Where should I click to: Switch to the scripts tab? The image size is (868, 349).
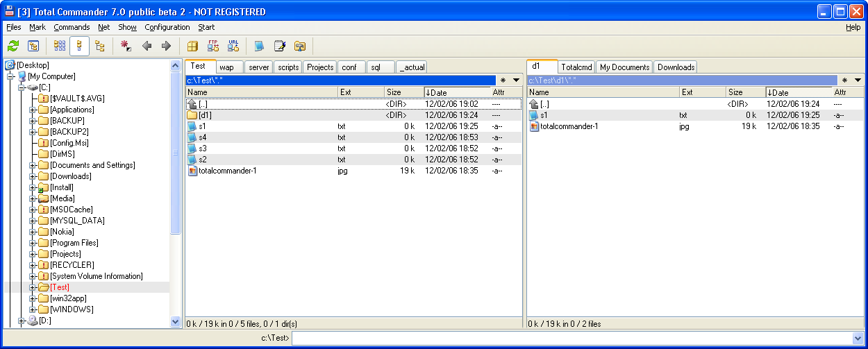[288, 67]
